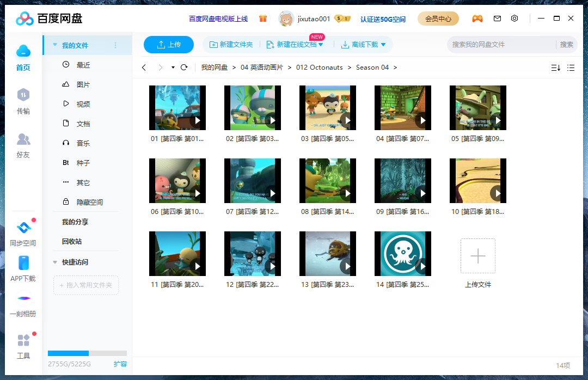The height and width of the screenshot is (380, 588).
Task: Open 一刻相册 album icon
Action: pos(24,298)
